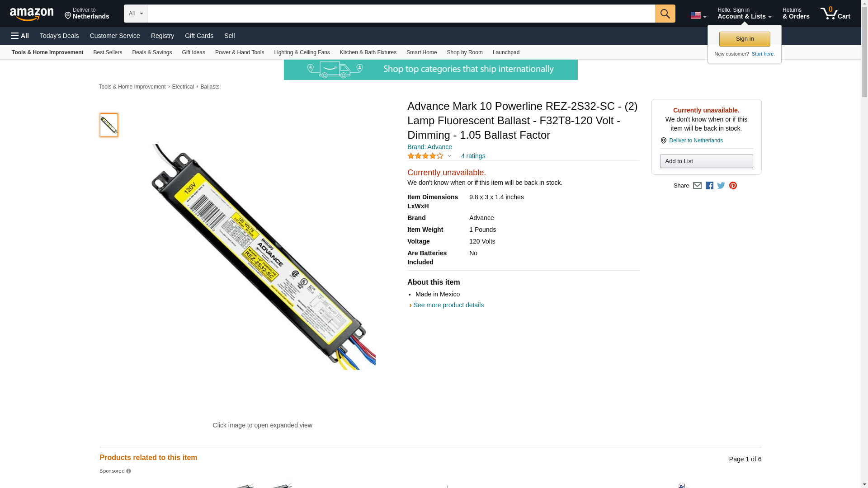Click the search magnifier button
Image resolution: width=868 pixels, height=488 pixels.
(x=665, y=14)
